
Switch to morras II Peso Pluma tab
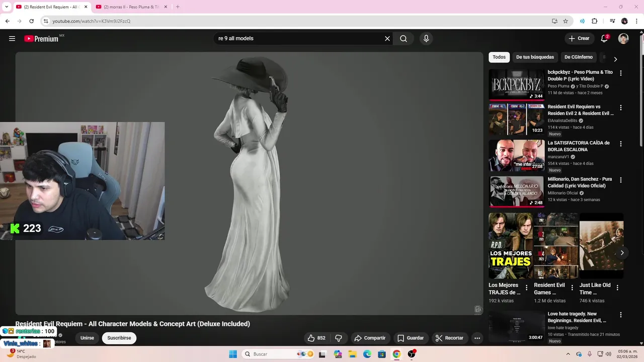[131, 7]
